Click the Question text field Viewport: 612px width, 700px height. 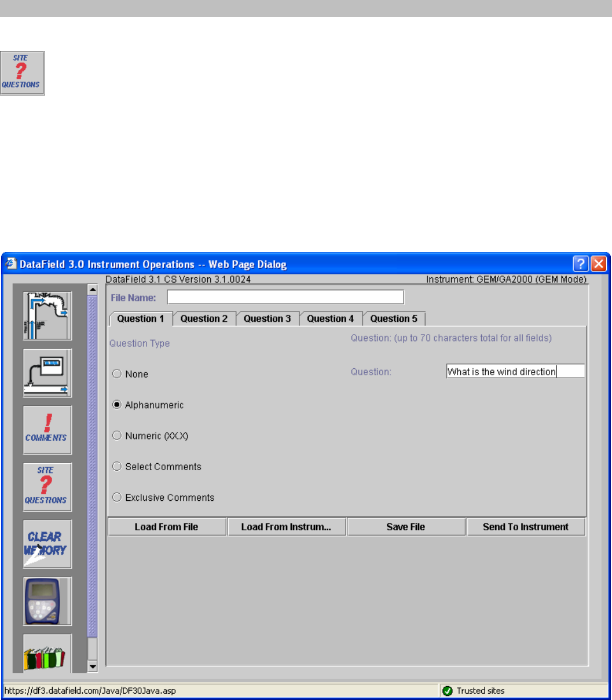[x=515, y=372]
